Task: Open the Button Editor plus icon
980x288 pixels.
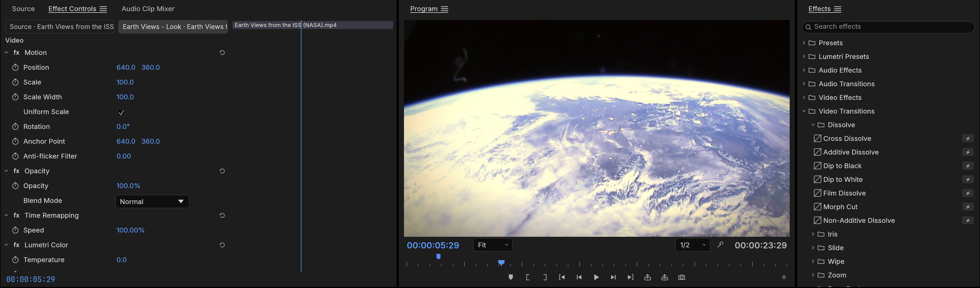Action: pos(784,277)
